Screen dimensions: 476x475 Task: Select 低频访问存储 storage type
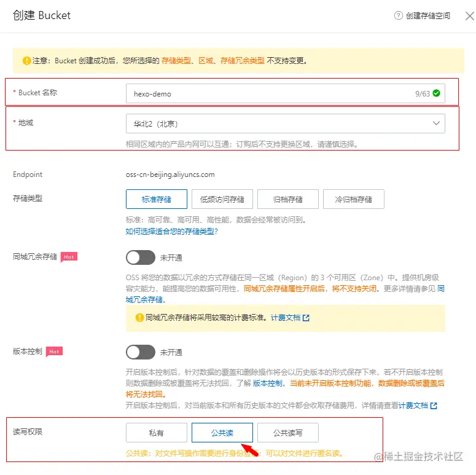click(222, 199)
